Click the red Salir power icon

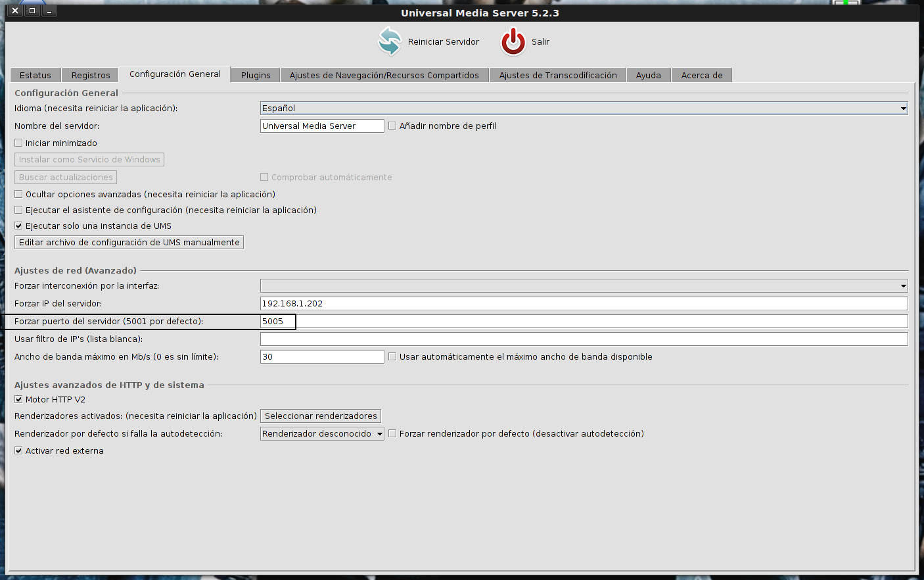point(513,41)
